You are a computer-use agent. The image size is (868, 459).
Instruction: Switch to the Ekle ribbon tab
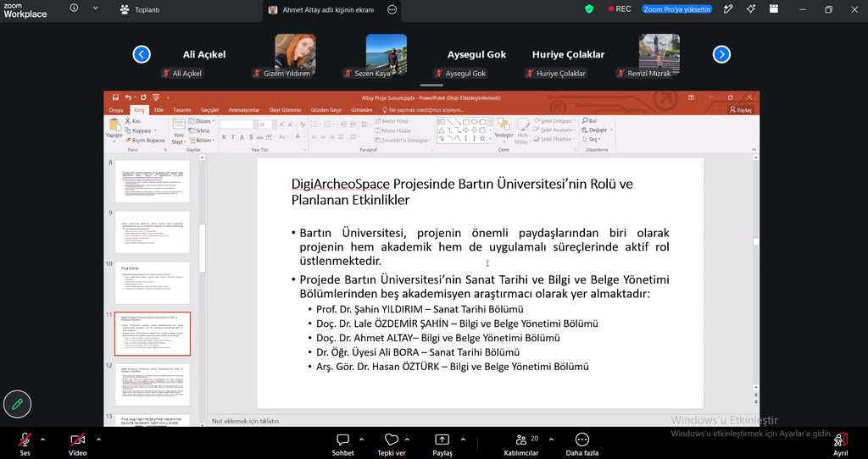(159, 110)
